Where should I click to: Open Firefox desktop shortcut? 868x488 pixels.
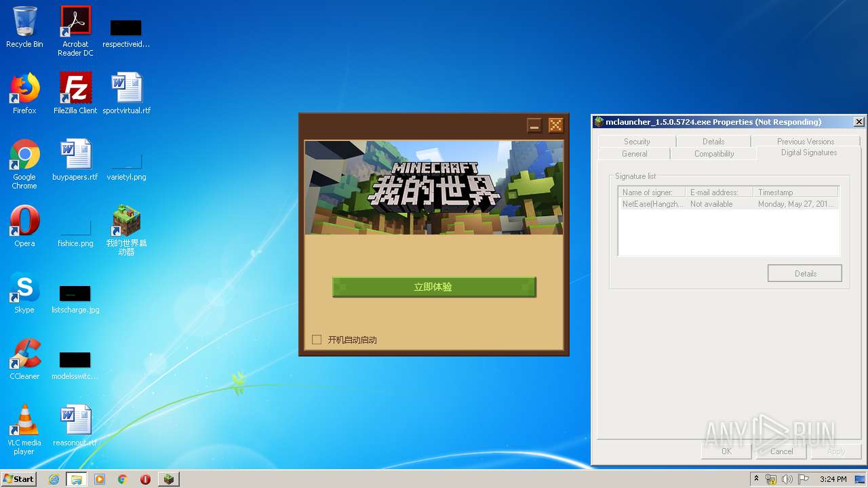click(x=24, y=94)
